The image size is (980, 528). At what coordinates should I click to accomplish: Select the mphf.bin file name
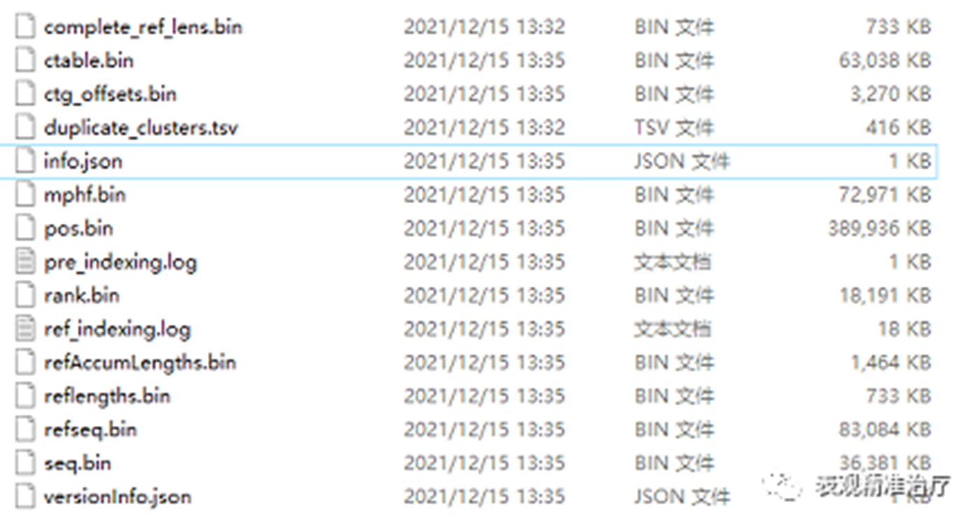coord(85,195)
